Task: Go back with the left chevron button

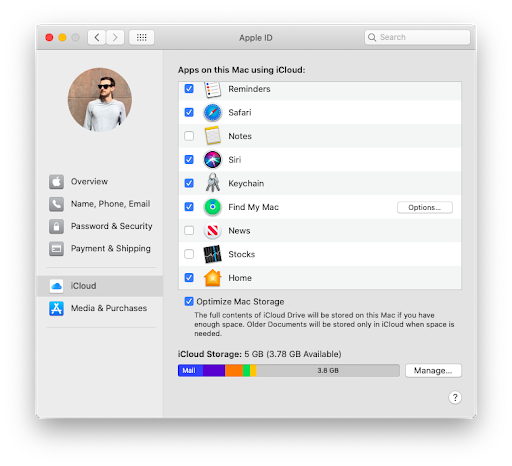Action: (x=97, y=37)
